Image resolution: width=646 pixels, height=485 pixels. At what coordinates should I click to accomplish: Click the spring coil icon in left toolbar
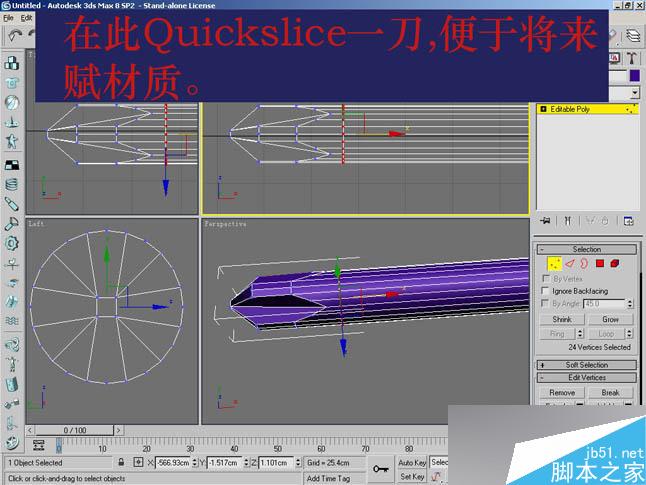(x=12, y=184)
